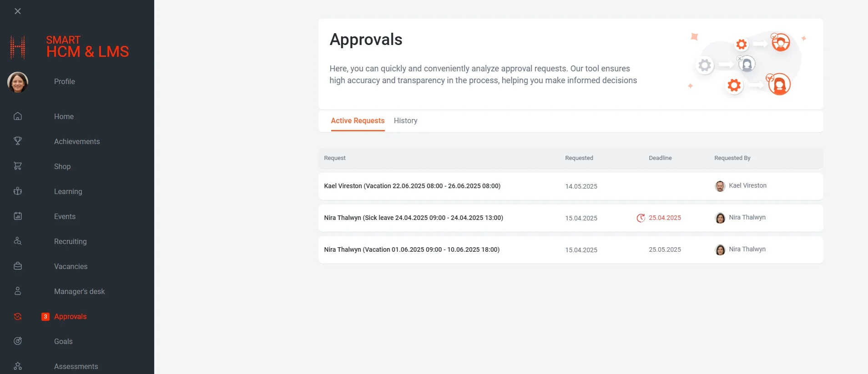868x374 pixels.
Task: Click Kael Vireston's avatar in Requested By
Action: tap(720, 186)
